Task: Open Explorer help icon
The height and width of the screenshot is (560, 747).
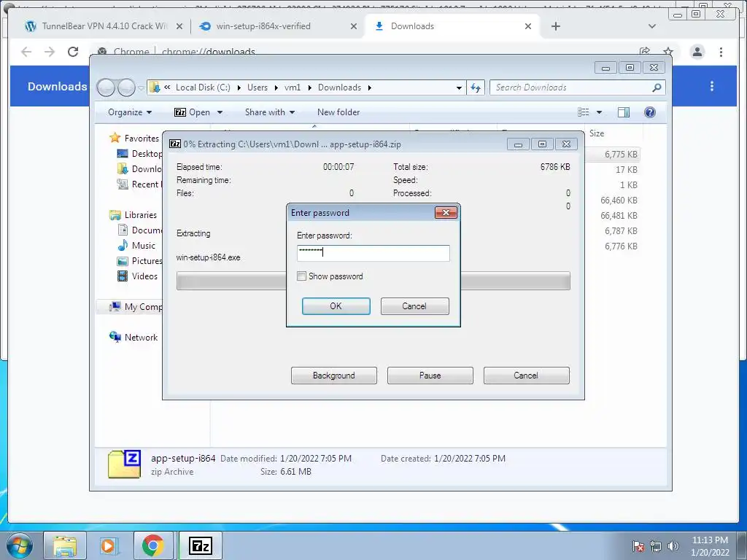Action: [650, 112]
